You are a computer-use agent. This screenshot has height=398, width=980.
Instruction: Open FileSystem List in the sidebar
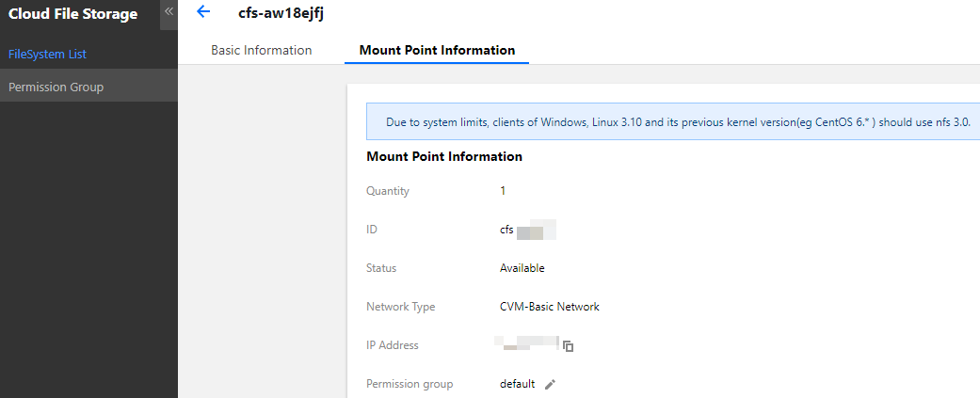pos(47,54)
